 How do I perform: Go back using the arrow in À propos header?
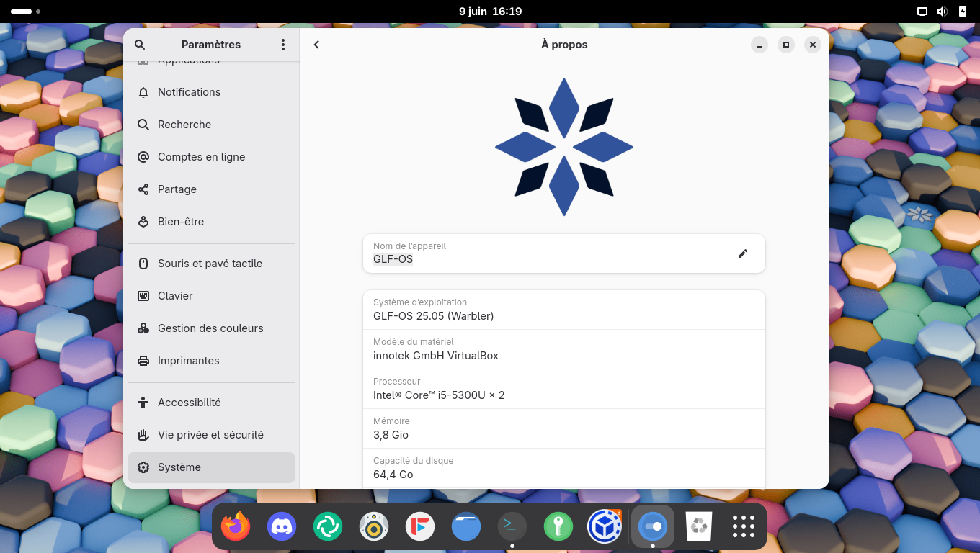pyautogui.click(x=316, y=45)
